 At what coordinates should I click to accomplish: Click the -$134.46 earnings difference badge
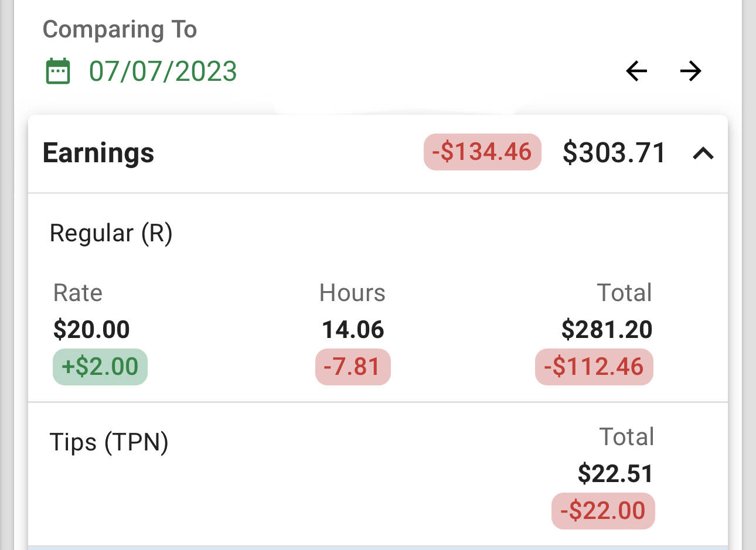482,152
